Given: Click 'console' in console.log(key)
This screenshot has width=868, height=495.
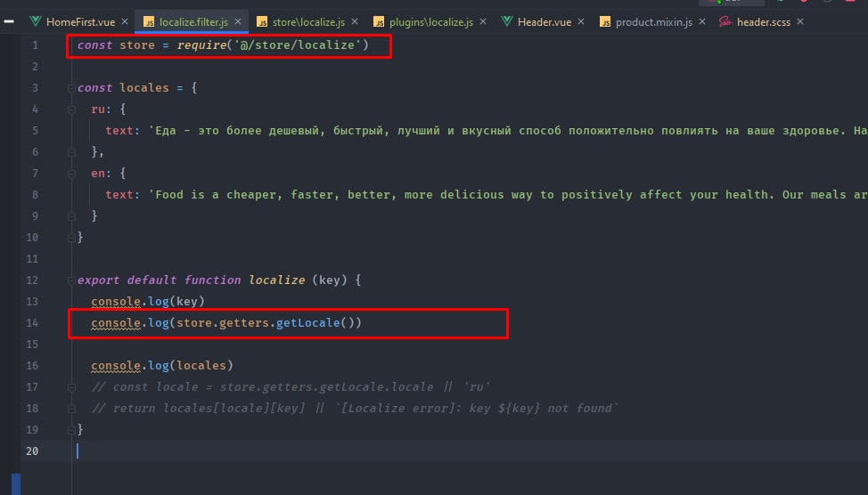Looking at the screenshot, I should coord(116,302).
